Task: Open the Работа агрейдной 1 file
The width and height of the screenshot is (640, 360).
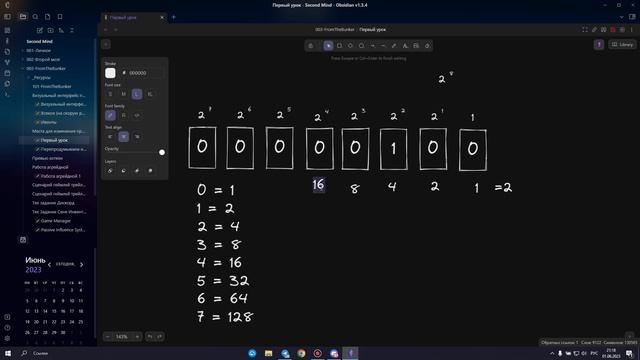Action: (60, 176)
